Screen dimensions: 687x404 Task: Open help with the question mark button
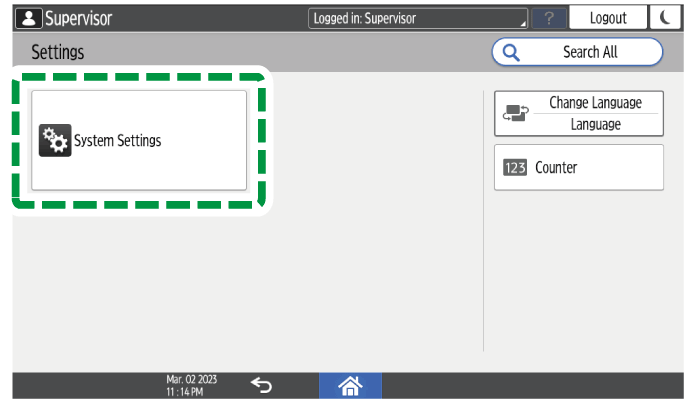click(x=550, y=18)
